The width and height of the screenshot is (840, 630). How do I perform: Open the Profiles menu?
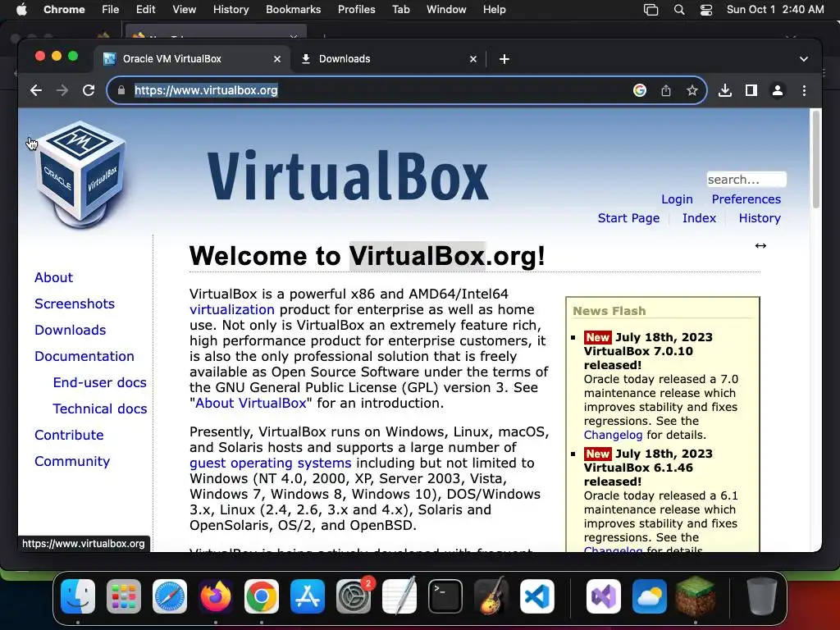pos(356,10)
